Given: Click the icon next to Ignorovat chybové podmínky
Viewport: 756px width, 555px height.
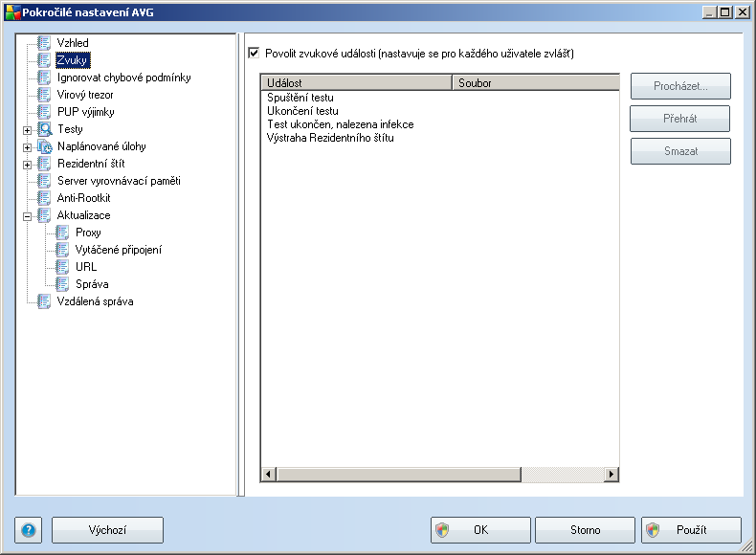Looking at the screenshot, I should click(x=44, y=78).
